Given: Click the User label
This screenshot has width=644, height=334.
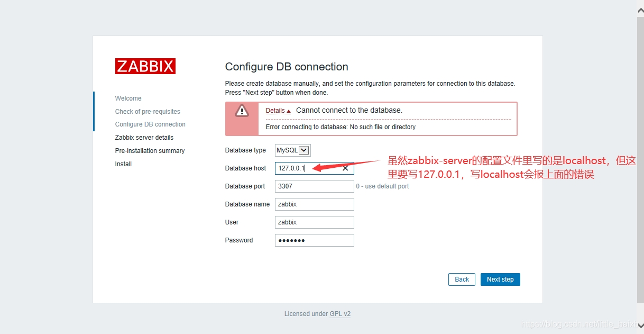Looking at the screenshot, I should (x=232, y=222).
